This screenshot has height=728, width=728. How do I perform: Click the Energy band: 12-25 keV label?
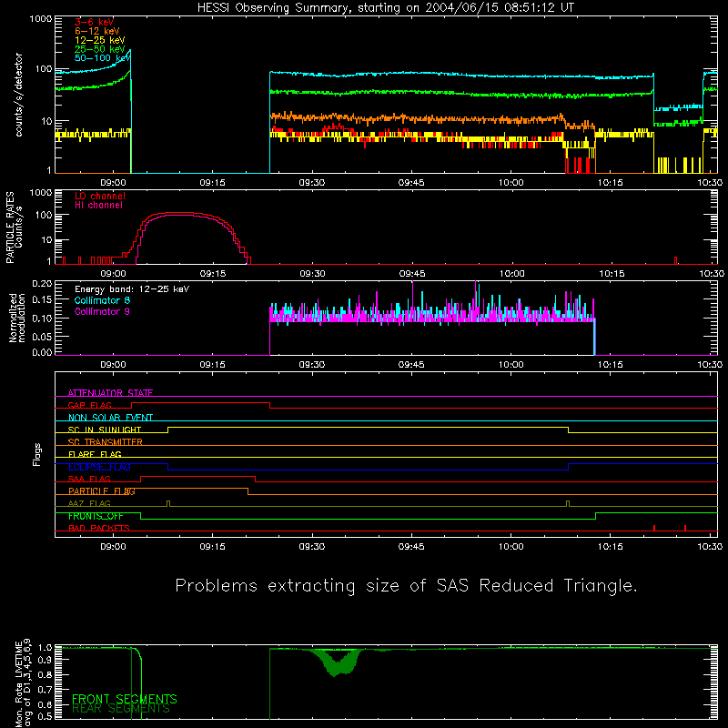coord(132,289)
